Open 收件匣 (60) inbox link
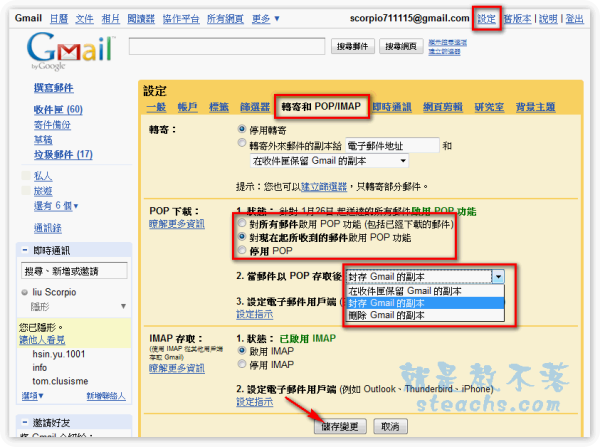 click(x=58, y=110)
